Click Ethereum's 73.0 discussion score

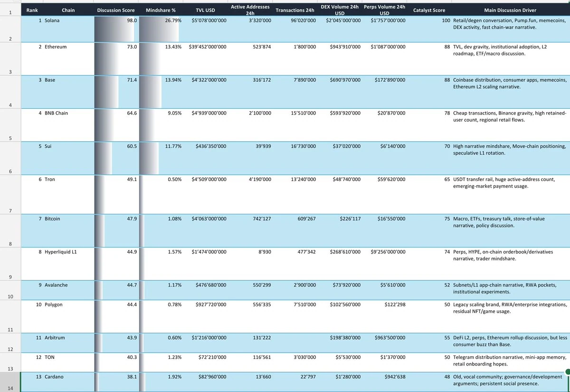[116, 59]
